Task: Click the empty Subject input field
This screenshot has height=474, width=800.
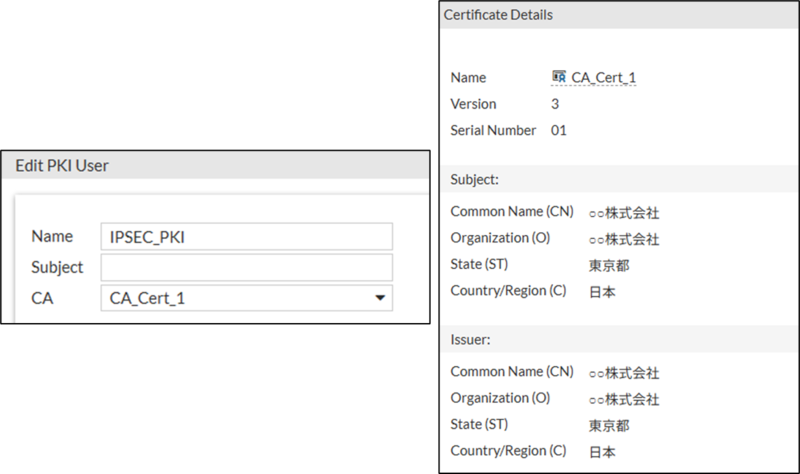Action: pyautogui.click(x=246, y=267)
